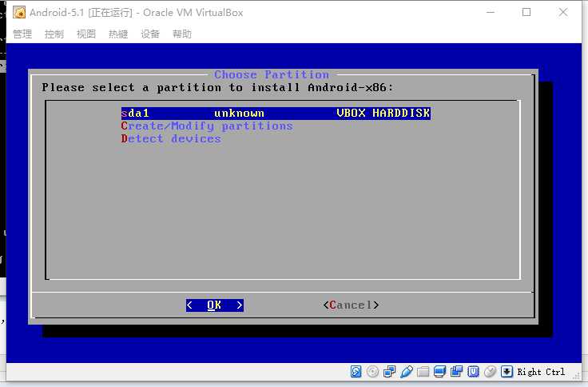Close the VirtualBox window

563,12
